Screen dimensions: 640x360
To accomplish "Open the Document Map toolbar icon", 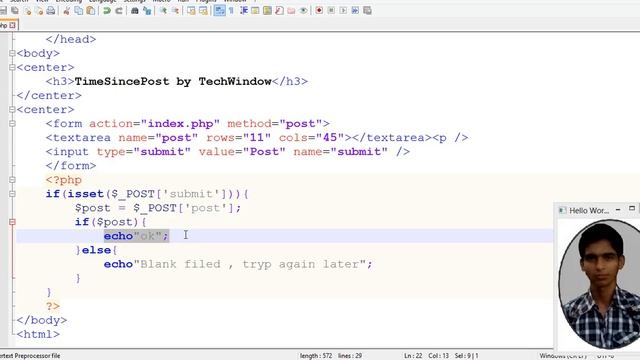I will (267, 11).
